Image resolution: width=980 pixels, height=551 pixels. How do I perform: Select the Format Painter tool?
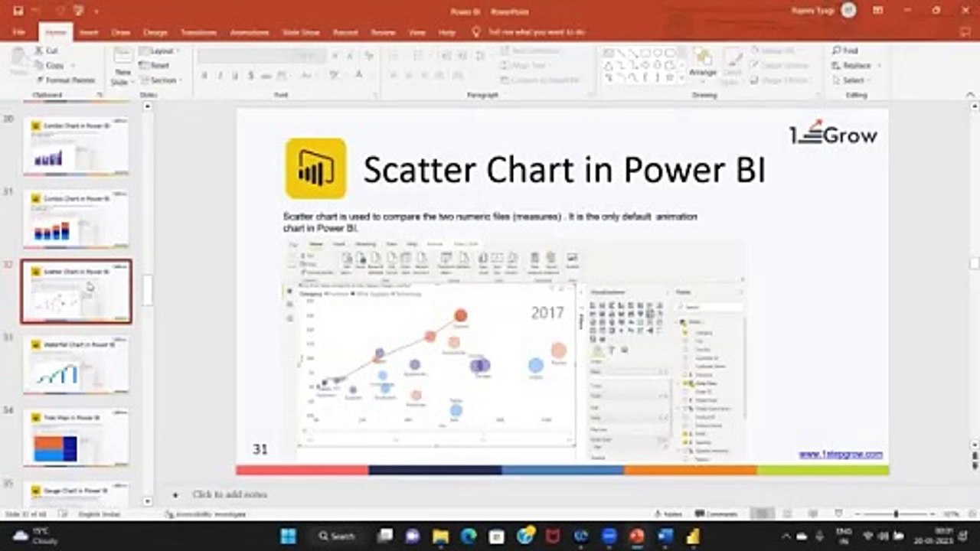[65, 80]
